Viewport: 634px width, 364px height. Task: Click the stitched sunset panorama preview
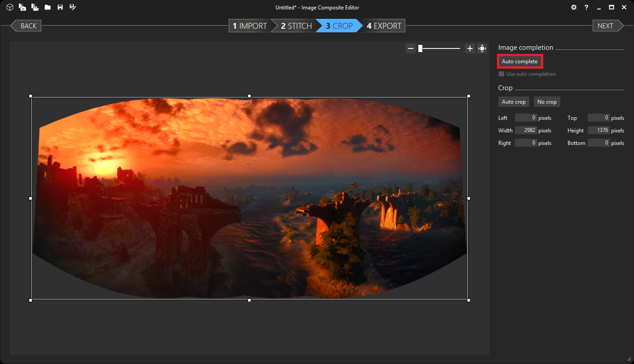(249, 198)
